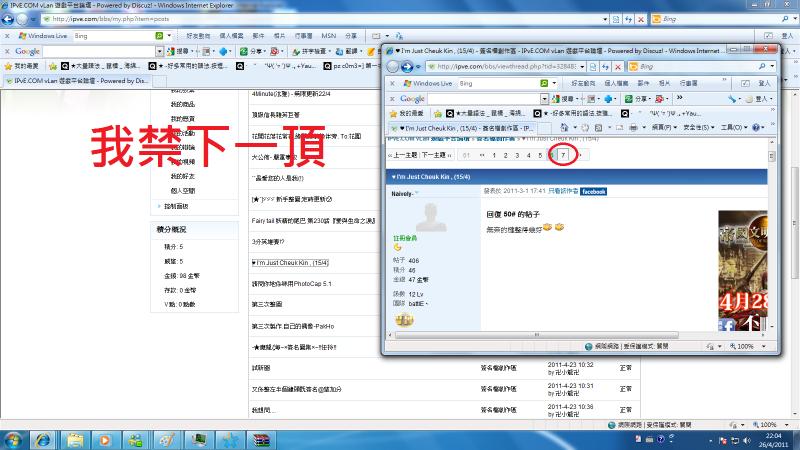Go forward in the front thread window

407,67
